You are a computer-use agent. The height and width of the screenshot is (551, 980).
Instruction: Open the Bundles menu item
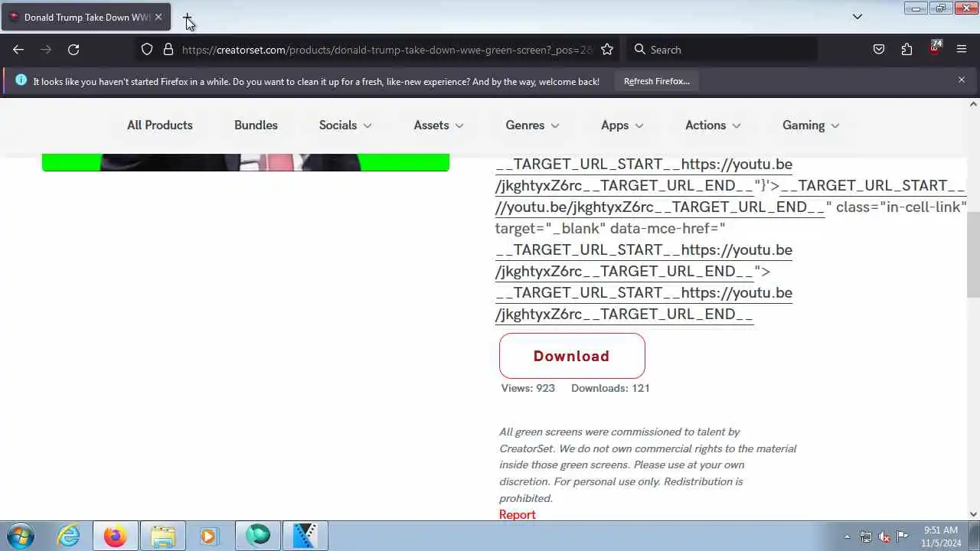click(x=256, y=126)
